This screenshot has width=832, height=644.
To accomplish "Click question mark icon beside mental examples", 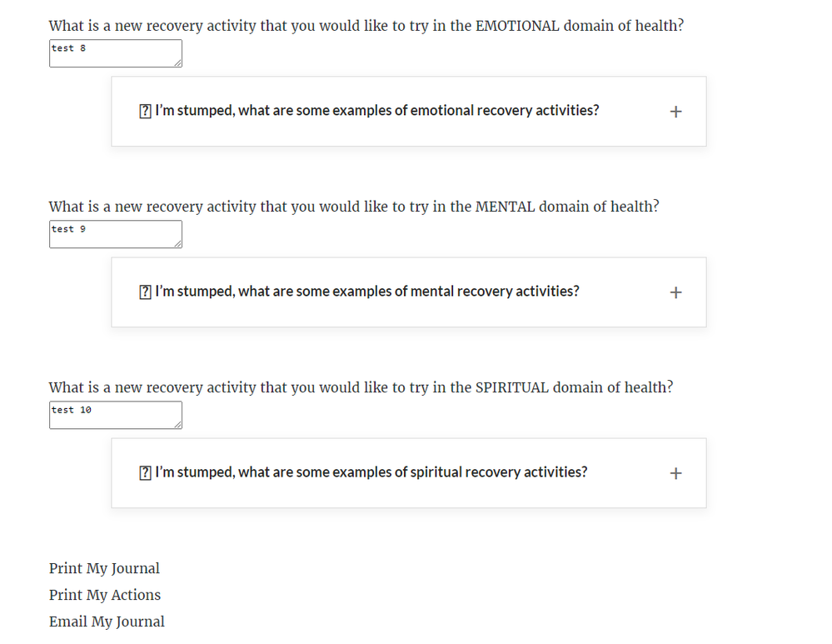I will point(145,292).
